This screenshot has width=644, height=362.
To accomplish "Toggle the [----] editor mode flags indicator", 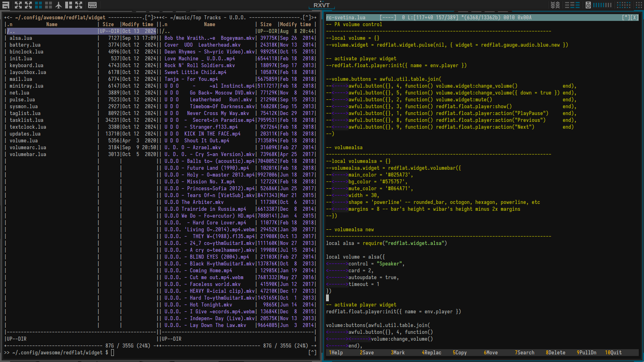I will tap(388, 17).
